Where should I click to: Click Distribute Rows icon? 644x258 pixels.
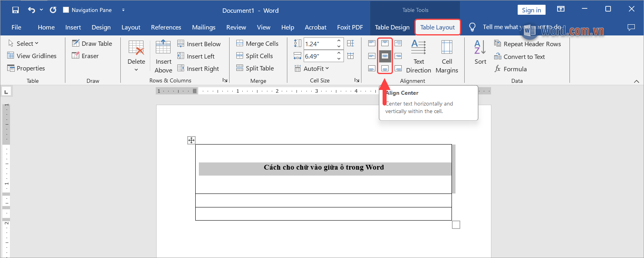[351, 43]
